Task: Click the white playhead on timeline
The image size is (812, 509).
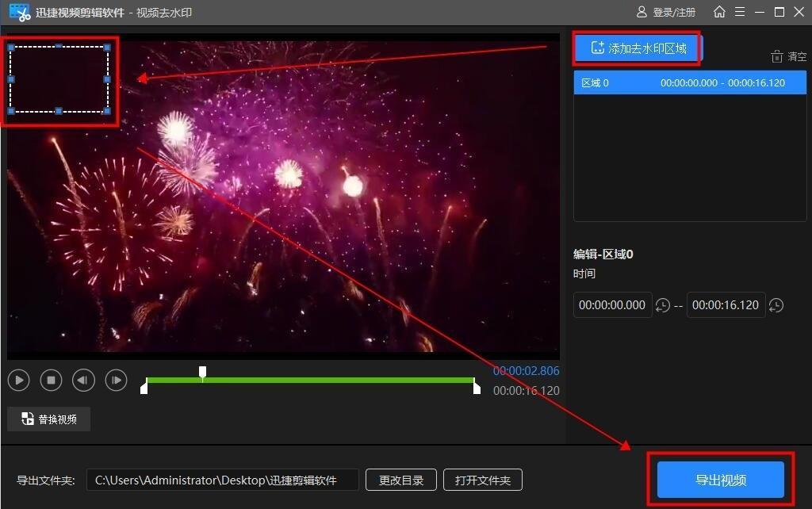Action: coord(203,372)
